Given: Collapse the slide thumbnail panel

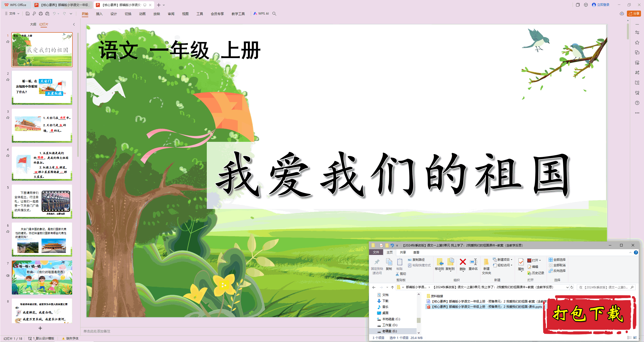Looking at the screenshot, I should pyautogui.click(x=74, y=24).
